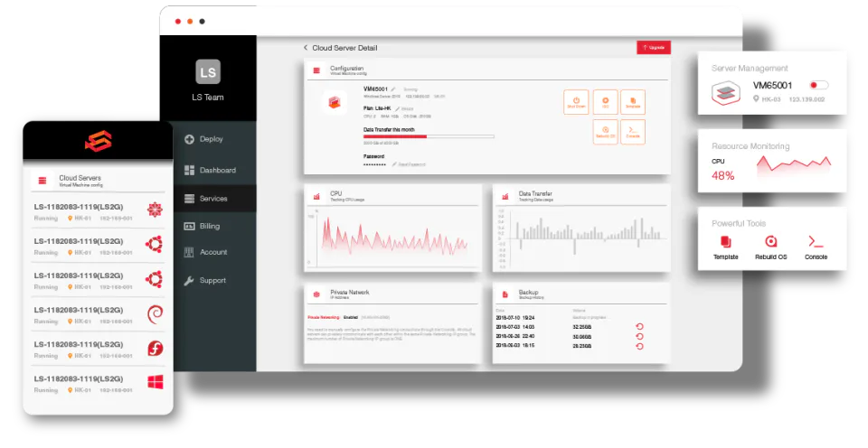Click the 32.25GB backup volume value
The width and height of the screenshot is (868, 448).
click(x=581, y=328)
